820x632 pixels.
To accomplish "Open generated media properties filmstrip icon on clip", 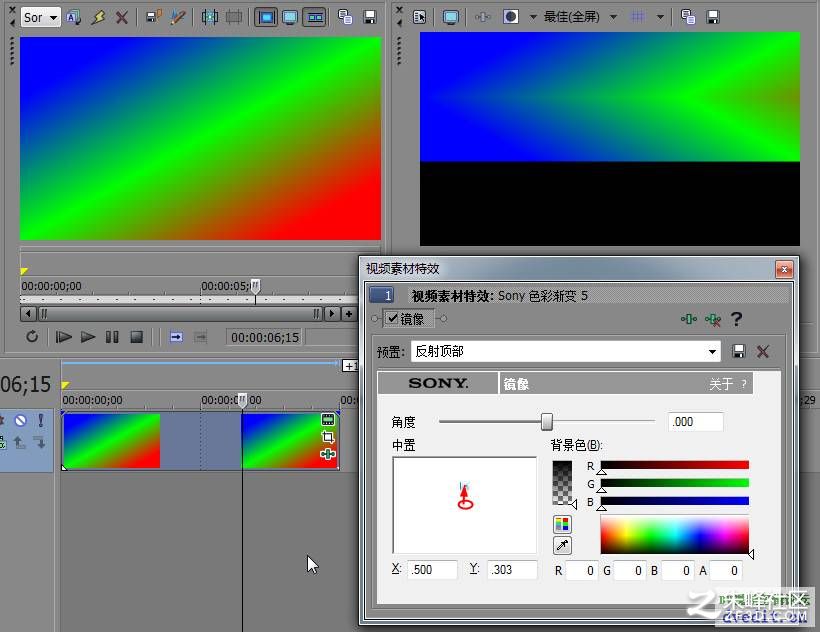I will point(328,419).
